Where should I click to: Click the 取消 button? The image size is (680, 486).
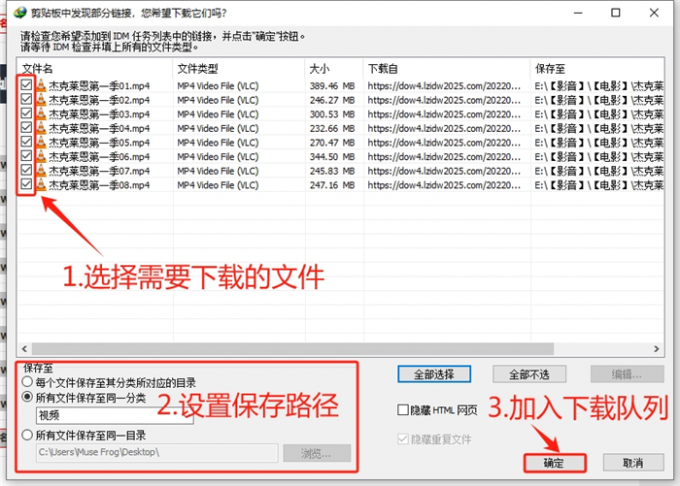(x=633, y=463)
